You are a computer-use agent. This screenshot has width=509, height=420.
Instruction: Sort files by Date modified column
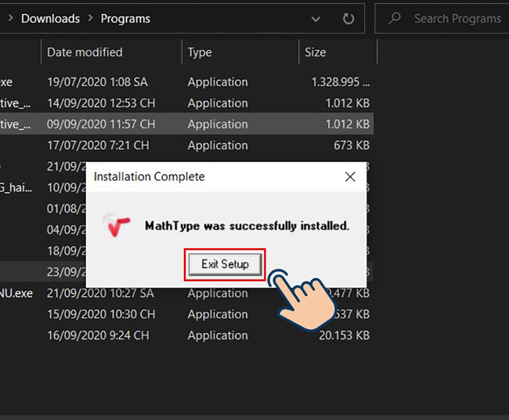(x=85, y=52)
